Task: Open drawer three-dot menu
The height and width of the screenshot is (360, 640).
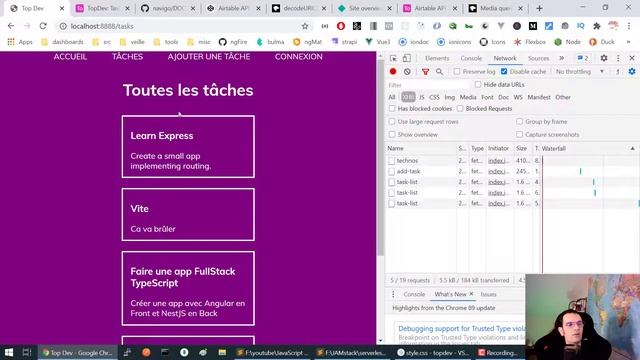Action: (393, 294)
